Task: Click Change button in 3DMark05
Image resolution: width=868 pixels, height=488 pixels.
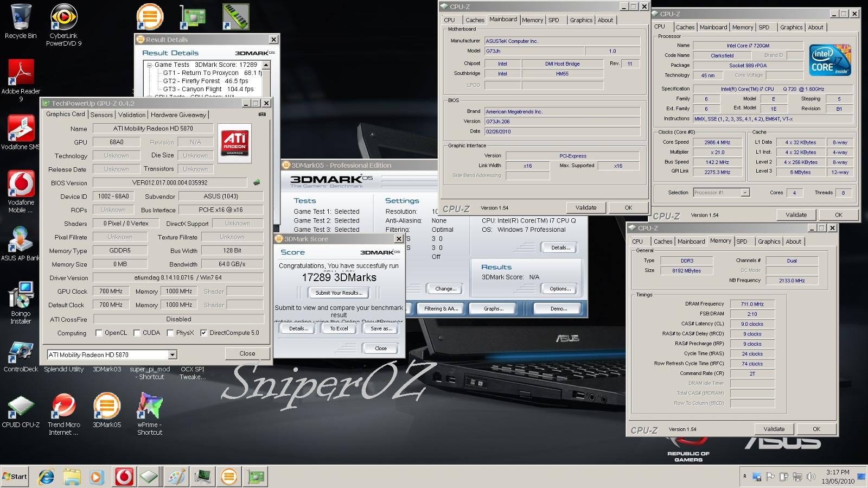Action: (x=445, y=289)
